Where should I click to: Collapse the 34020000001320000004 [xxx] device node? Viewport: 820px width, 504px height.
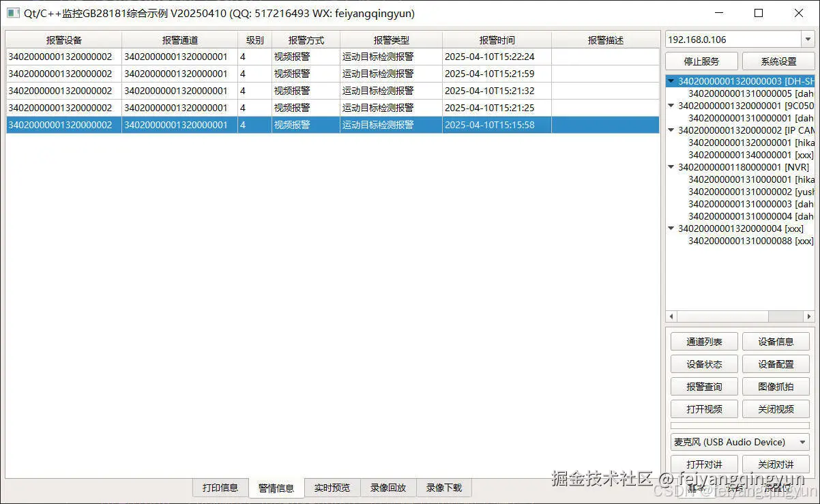click(672, 228)
